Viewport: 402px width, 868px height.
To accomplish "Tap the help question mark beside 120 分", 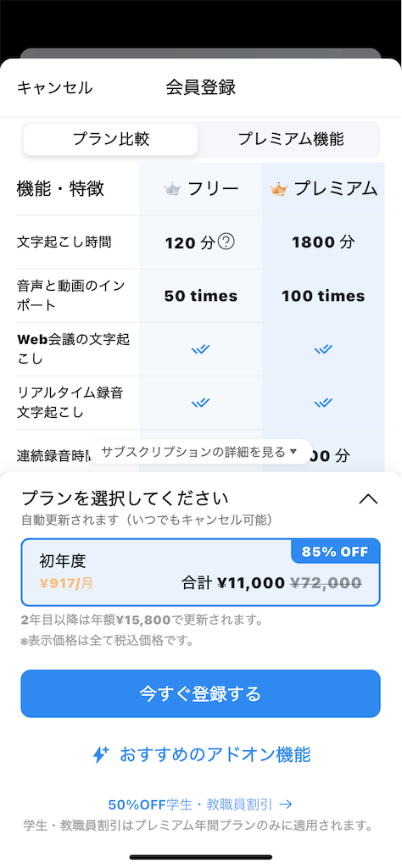I will (226, 242).
